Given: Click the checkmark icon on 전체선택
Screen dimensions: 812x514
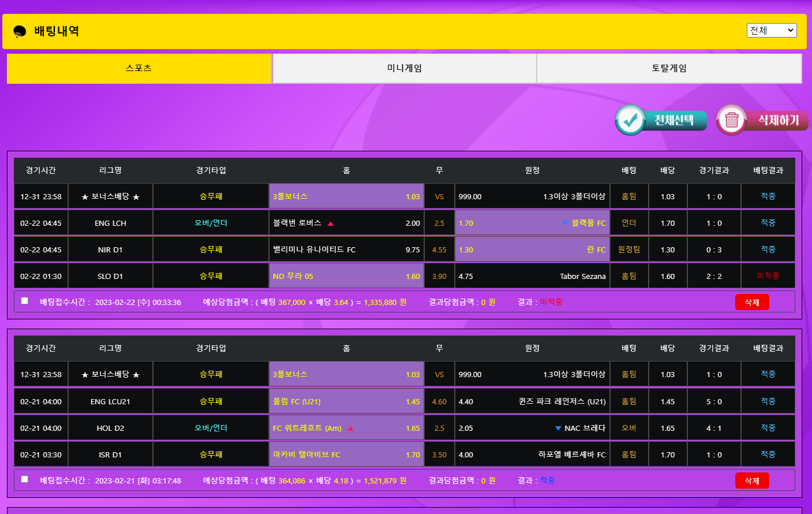Looking at the screenshot, I should click(x=630, y=120).
